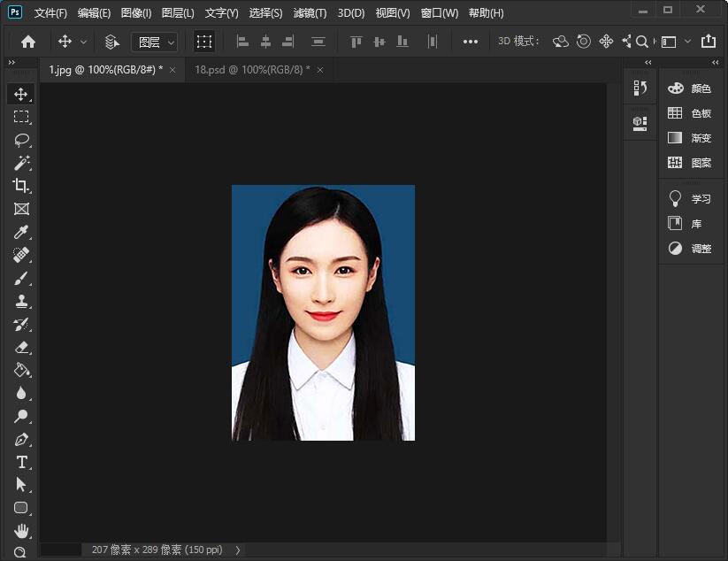Expand the status bar info arrow

pos(237,549)
